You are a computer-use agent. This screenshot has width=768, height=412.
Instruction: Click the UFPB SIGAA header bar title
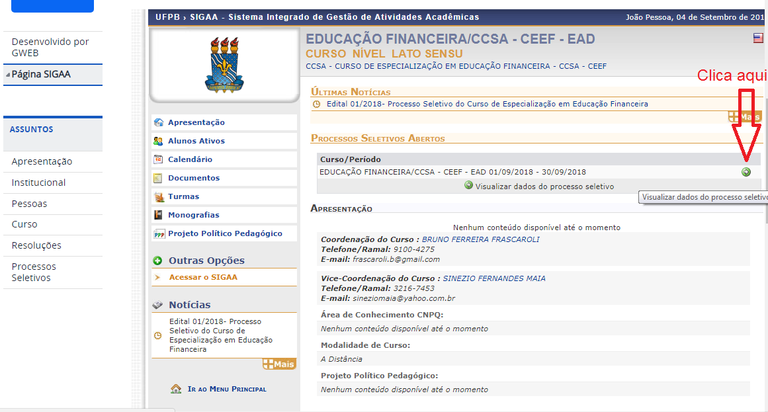tap(317, 17)
